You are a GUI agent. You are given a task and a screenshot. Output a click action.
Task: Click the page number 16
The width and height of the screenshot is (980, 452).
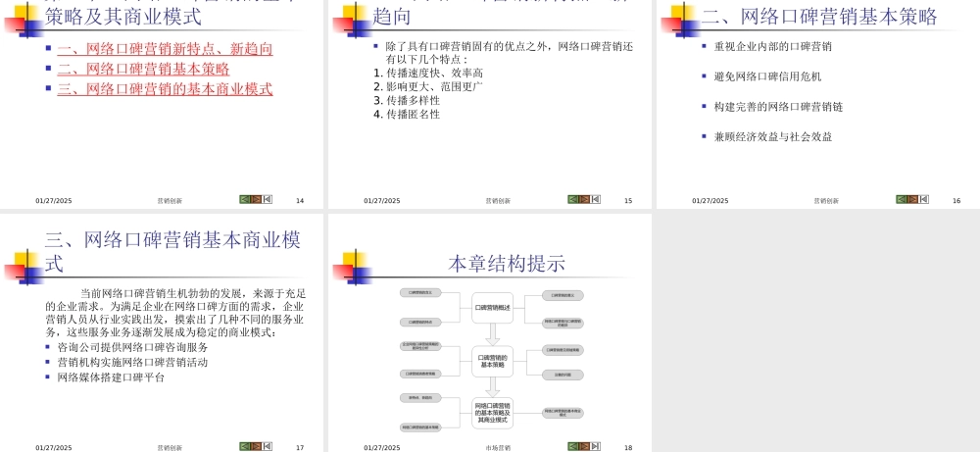coord(956,201)
